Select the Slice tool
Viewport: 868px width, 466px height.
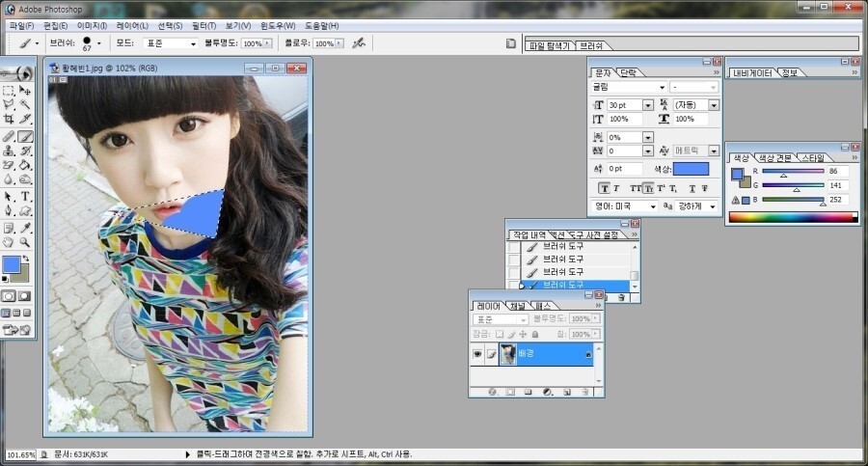[x=25, y=119]
